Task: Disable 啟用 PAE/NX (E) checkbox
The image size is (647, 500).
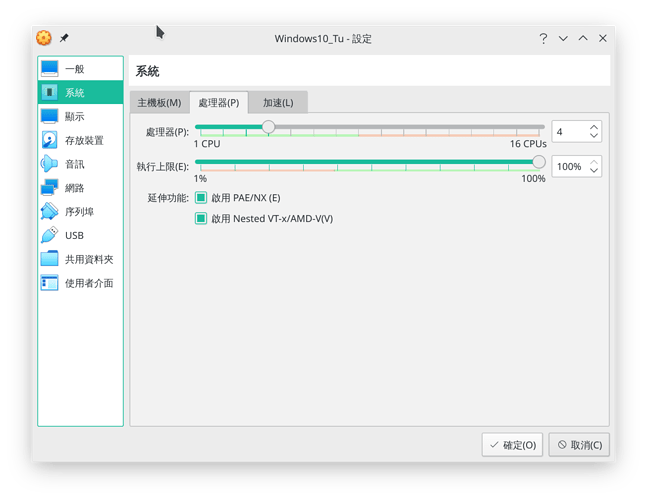Action: tap(201, 198)
